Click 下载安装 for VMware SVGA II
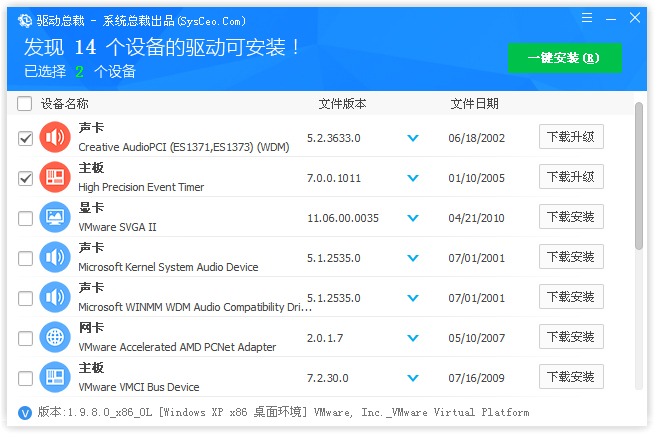 pyautogui.click(x=571, y=216)
